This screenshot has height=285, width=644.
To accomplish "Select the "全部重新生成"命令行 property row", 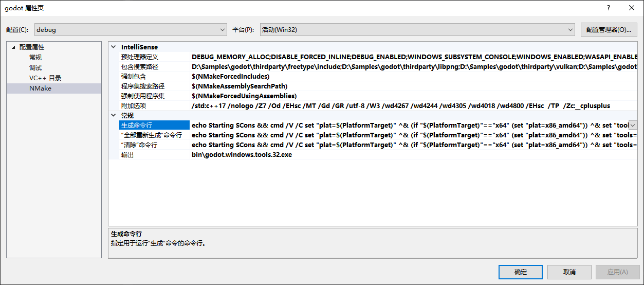I will pos(373,135).
